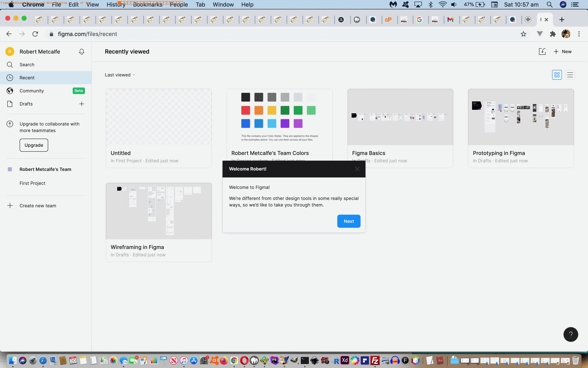The image size is (588, 368).
Task: Switch to the Gmail tab
Action: click(450, 20)
